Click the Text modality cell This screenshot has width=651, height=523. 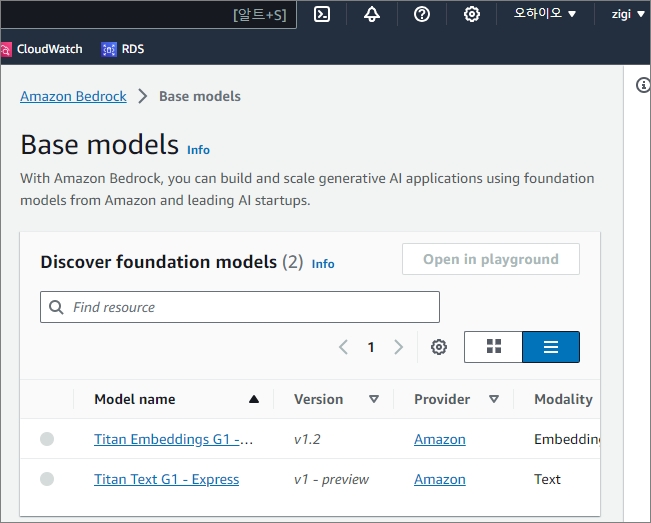click(x=547, y=479)
